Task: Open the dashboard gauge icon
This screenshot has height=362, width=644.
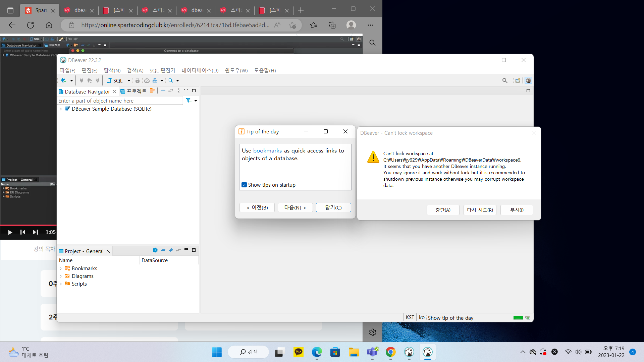Action: pyautogui.click(x=147, y=80)
